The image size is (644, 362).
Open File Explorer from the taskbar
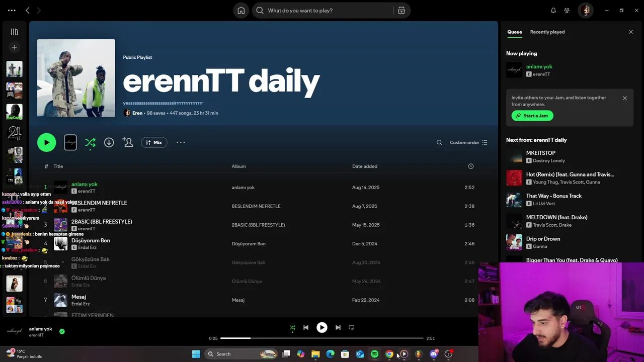coord(315,354)
